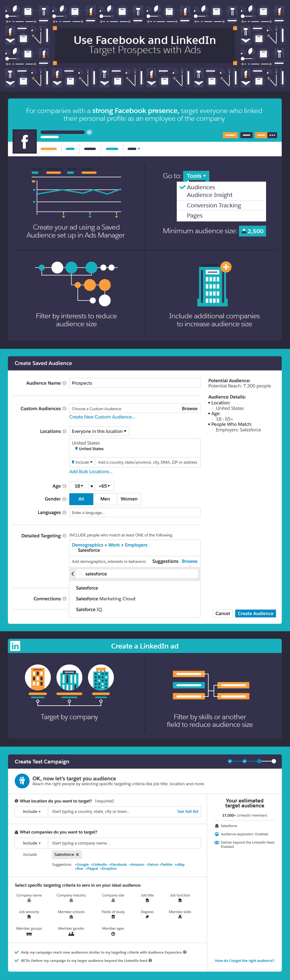Toggle deliver beyond LinkedIn feed checkbox
This screenshot has height=980, width=290.
coord(17,961)
